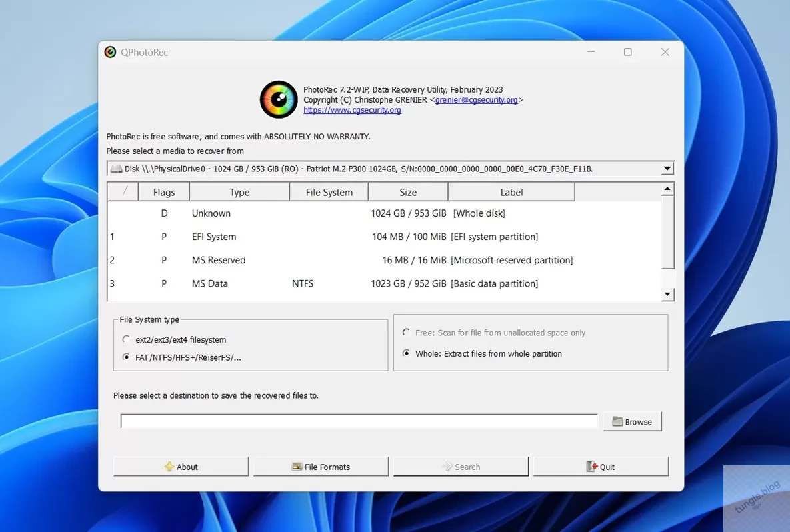This screenshot has width=790, height=532.
Task: Open File Formats selection
Action: (x=321, y=467)
